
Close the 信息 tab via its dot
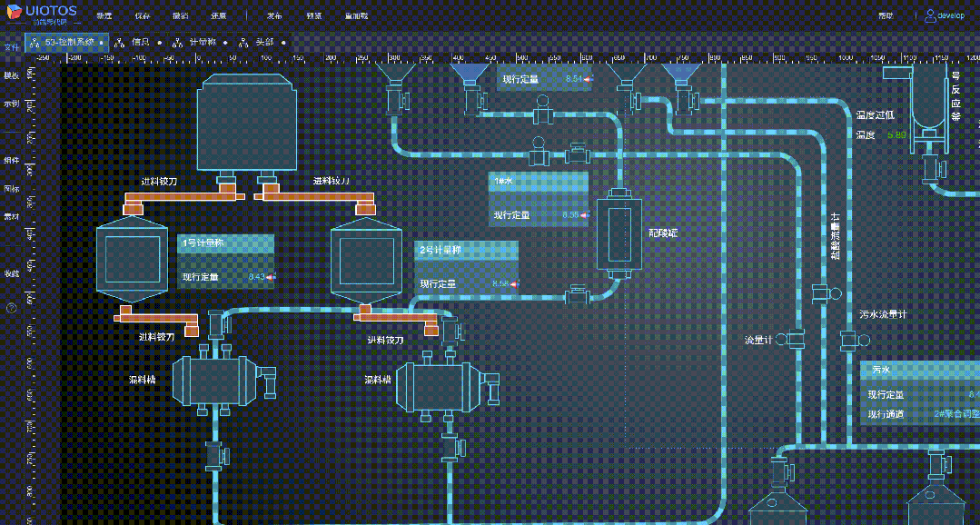click(159, 43)
